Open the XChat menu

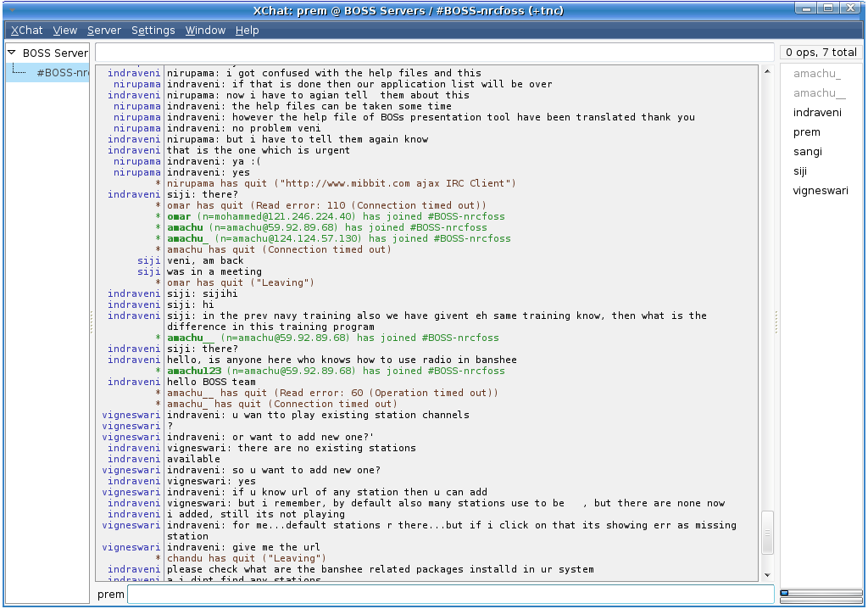click(25, 30)
